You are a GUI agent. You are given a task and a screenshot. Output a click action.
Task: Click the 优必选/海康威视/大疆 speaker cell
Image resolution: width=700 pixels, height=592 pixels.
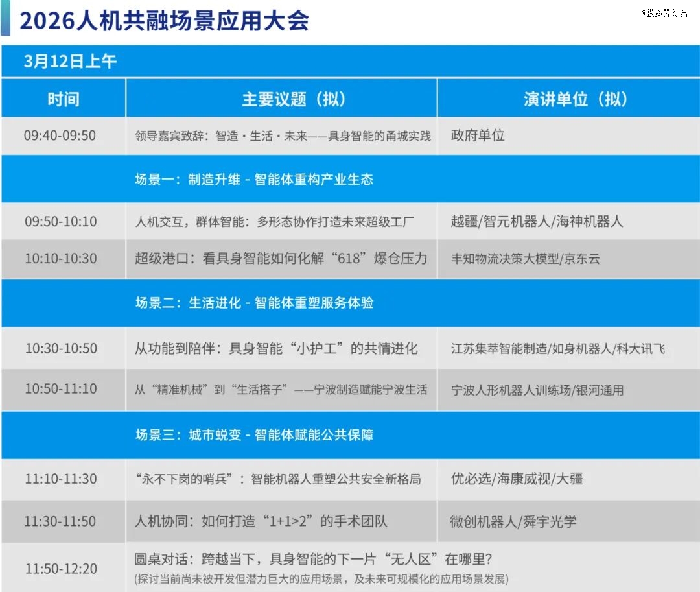[517, 479]
